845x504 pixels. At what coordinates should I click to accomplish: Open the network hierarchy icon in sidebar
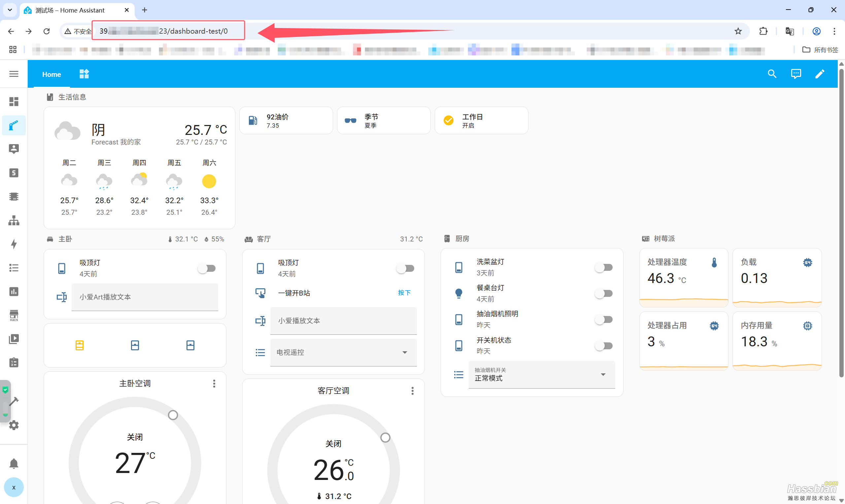14,220
